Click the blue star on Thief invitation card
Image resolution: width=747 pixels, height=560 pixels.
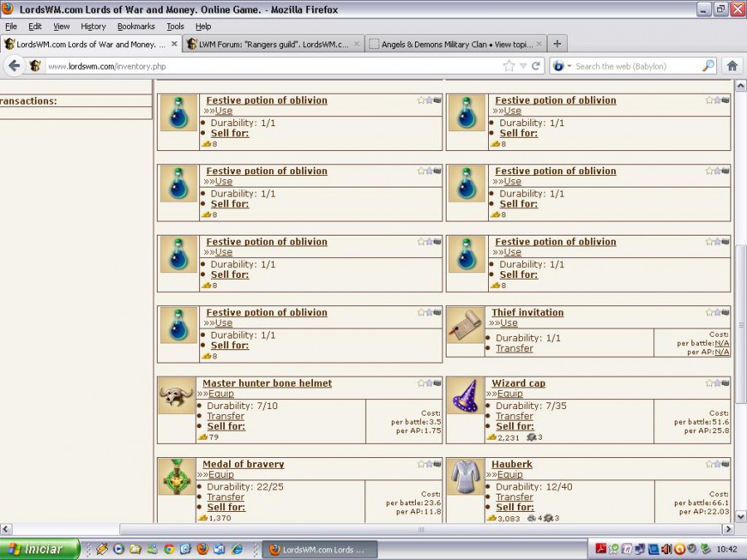click(717, 313)
